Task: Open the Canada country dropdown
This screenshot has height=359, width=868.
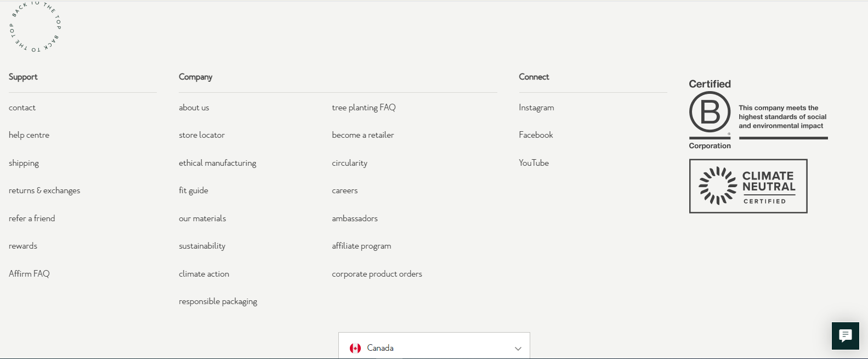Action: click(434, 346)
